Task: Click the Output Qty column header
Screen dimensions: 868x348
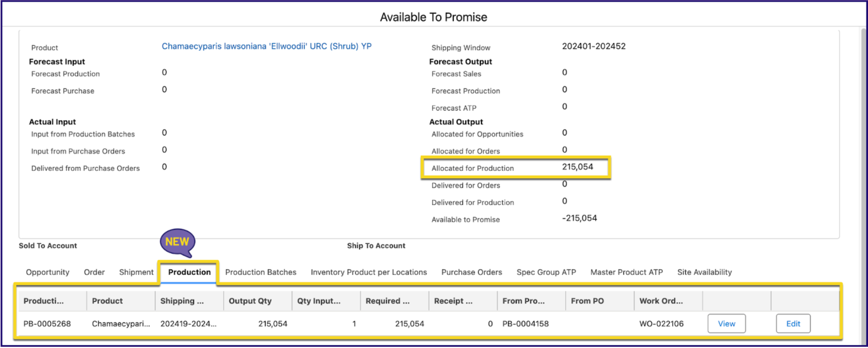Action: tap(258, 301)
